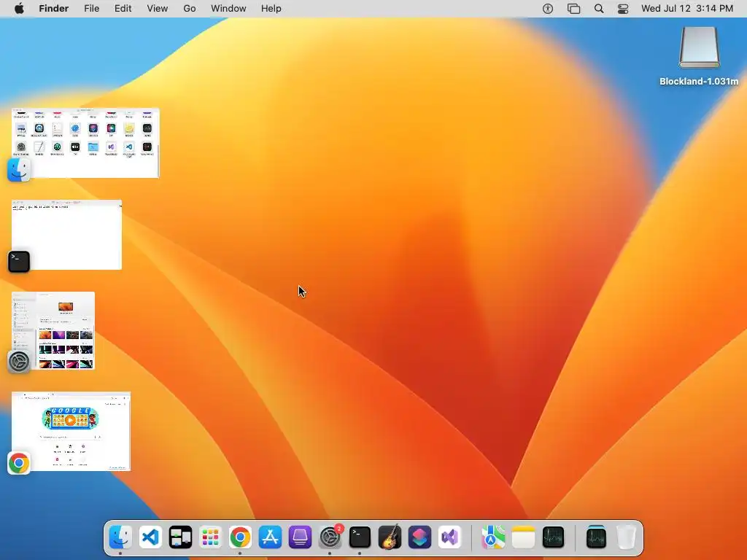Open the Stage Manager menu bar icon

573,9
